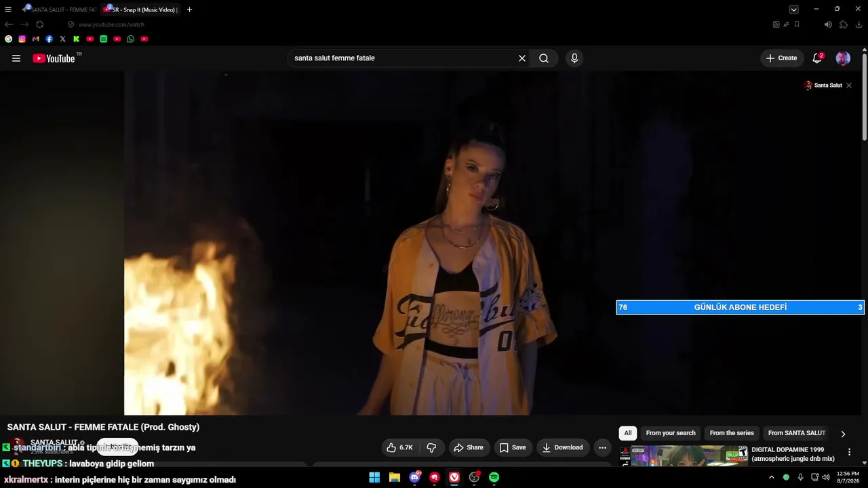Open the Gmail bookmark

[36, 39]
